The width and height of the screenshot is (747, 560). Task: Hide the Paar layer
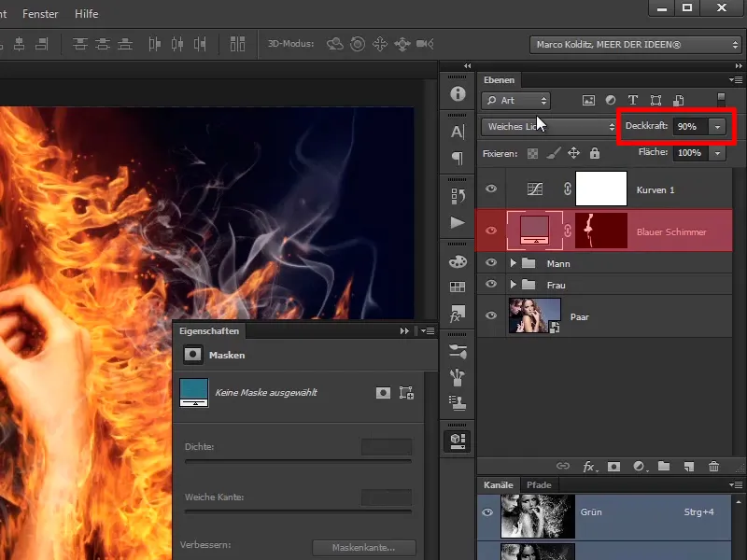491,315
